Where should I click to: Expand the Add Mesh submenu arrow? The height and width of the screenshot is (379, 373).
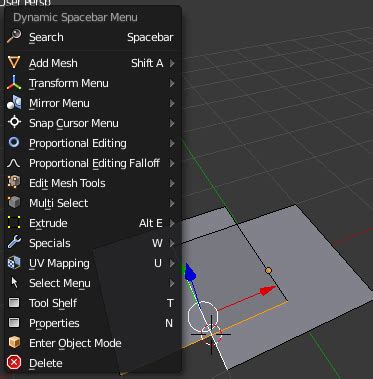(172, 63)
